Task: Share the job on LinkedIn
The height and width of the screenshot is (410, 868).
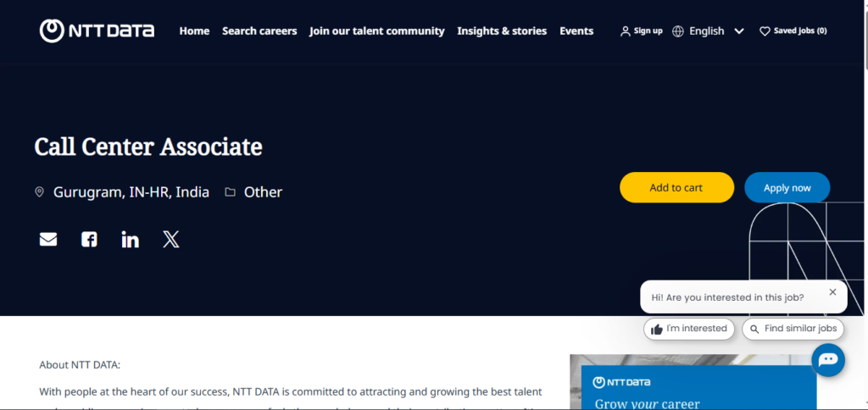Action: click(x=130, y=240)
